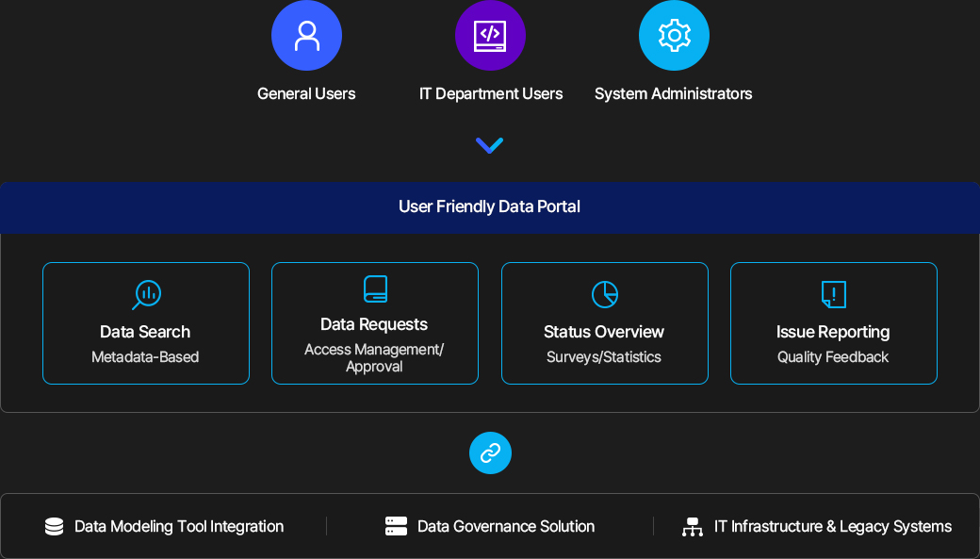
Task: Click the Quality Feedback subtitle
Action: click(x=833, y=357)
